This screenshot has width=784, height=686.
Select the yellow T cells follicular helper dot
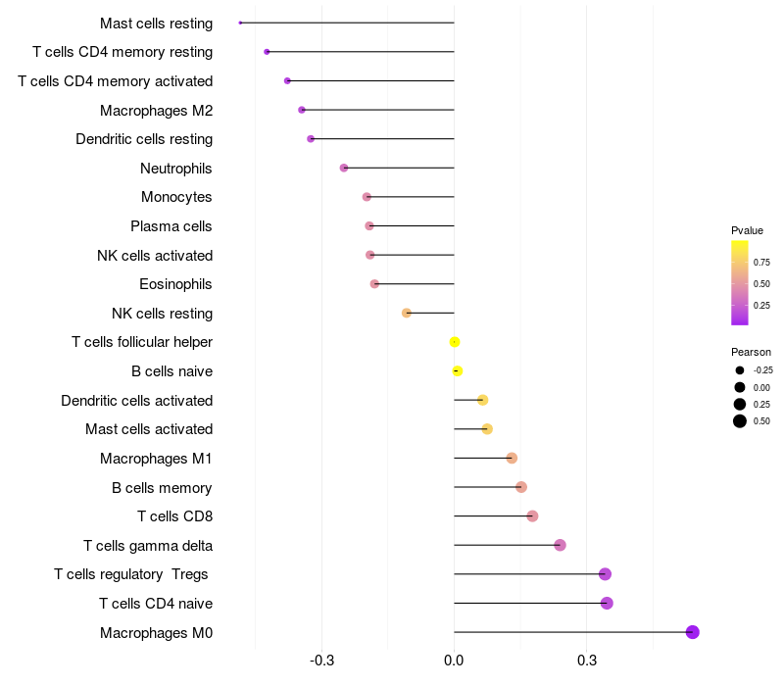(x=455, y=342)
